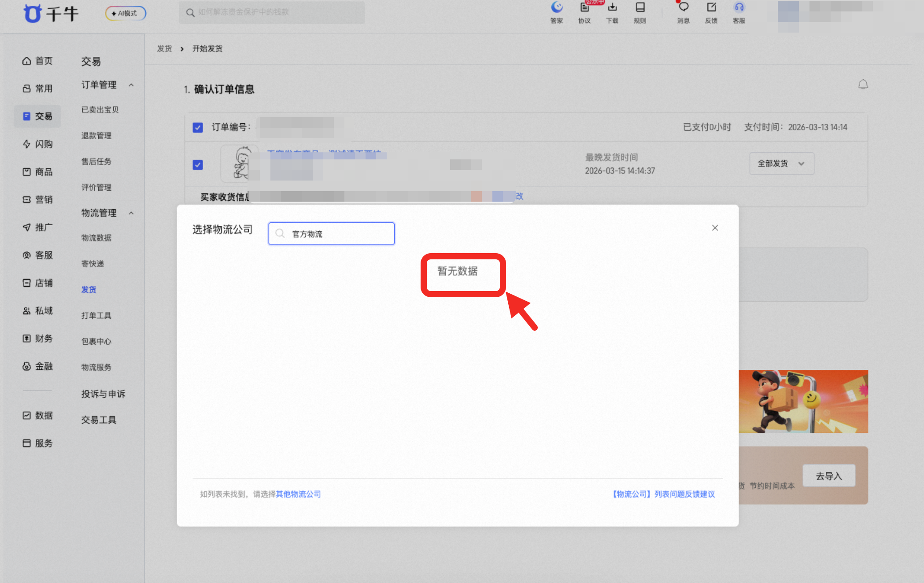Open 物流服务 submenu item
This screenshot has width=924, height=583.
click(96, 367)
